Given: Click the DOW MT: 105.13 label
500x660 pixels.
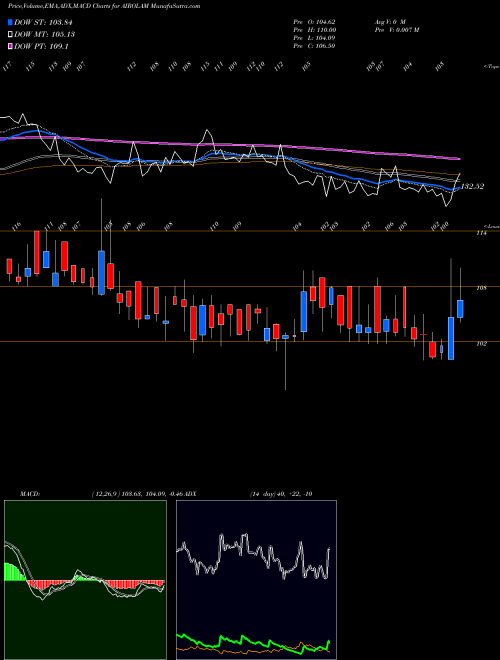Looking at the screenshot, I should pos(45,34).
